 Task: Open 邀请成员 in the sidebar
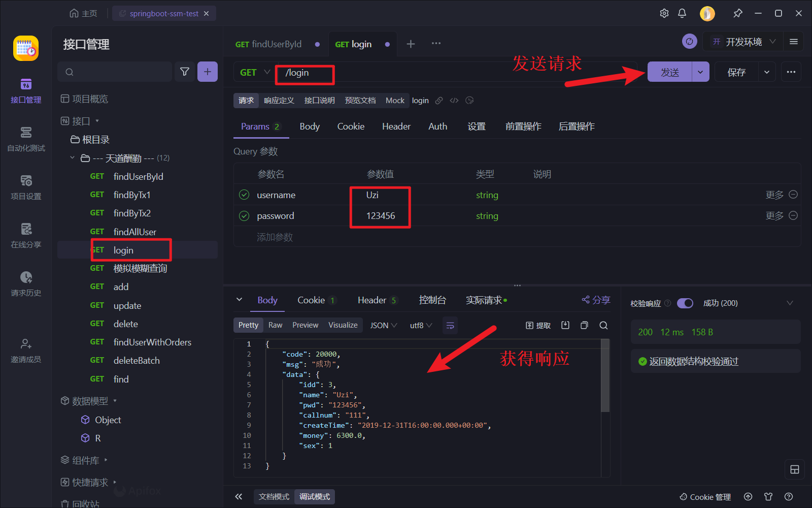click(26, 351)
